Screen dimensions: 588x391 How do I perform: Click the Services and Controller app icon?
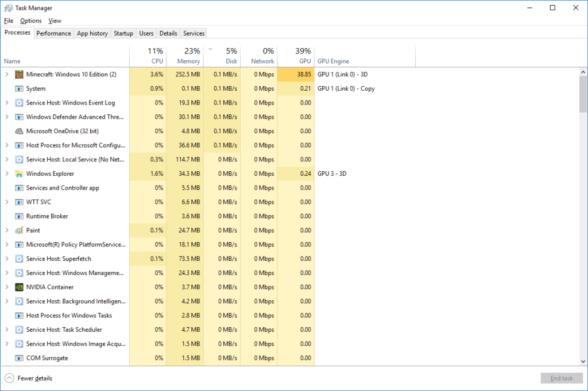(19, 188)
